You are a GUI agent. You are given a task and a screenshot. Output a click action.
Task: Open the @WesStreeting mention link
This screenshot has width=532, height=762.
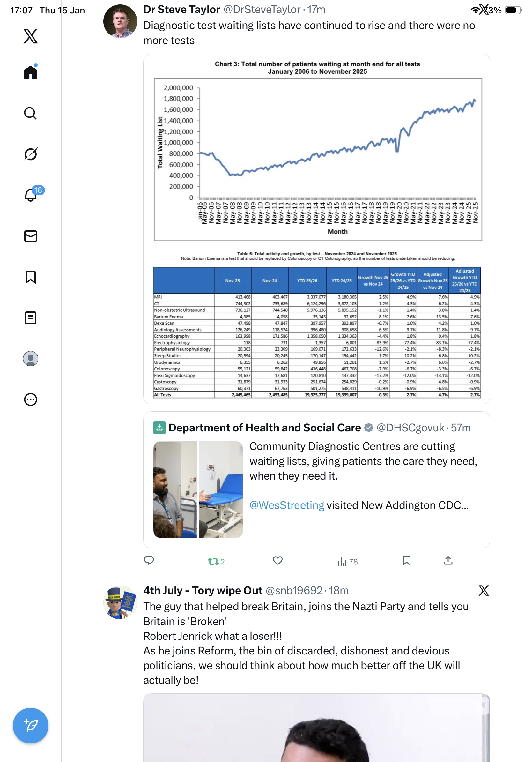(286, 505)
